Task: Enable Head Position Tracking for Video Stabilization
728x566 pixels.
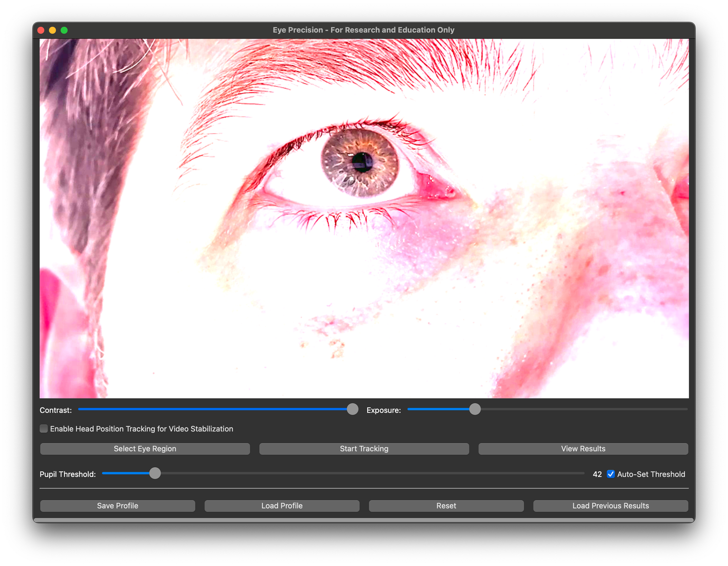Action: click(44, 429)
